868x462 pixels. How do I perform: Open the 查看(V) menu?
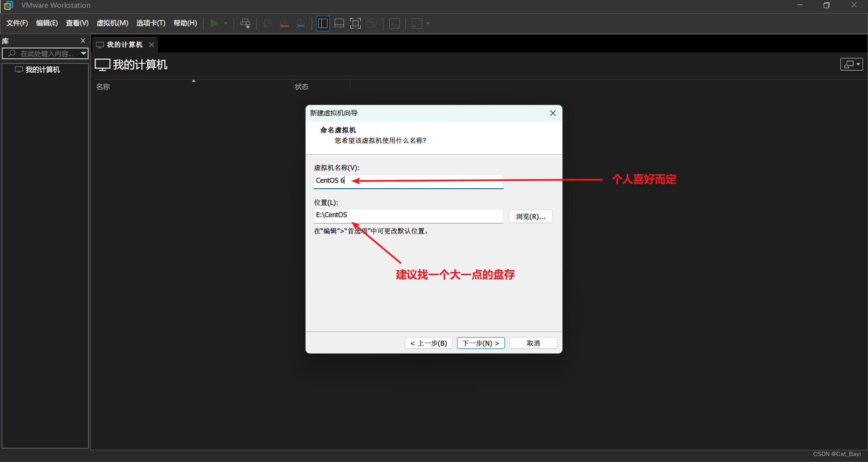pos(77,23)
